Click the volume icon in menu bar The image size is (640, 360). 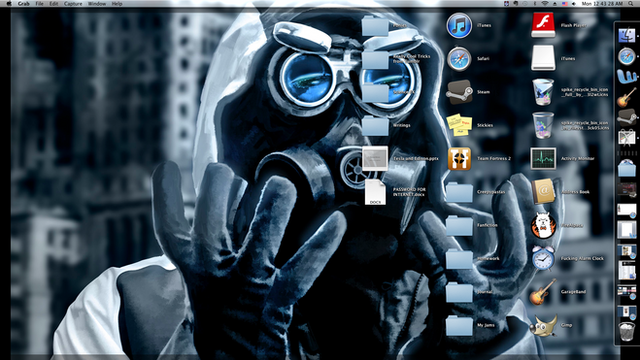pyautogui.click(x=574, y=4)
